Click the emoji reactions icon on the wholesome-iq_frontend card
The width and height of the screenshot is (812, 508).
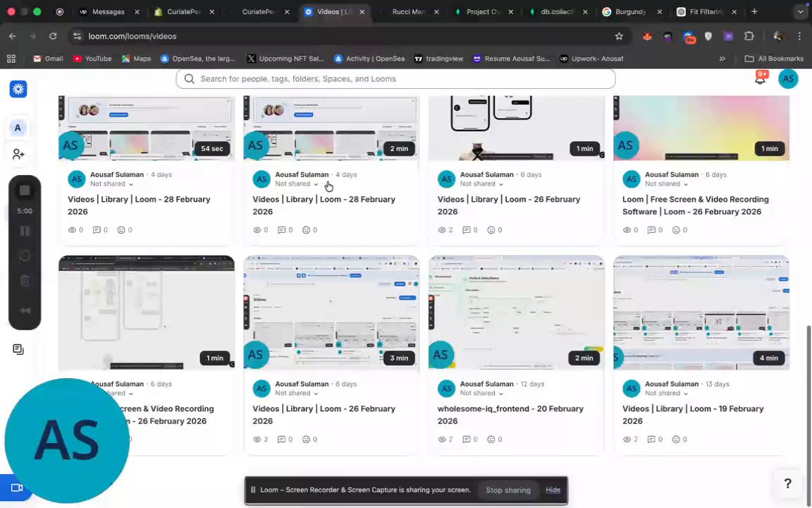pyautogui.click(x=491, y=440)
